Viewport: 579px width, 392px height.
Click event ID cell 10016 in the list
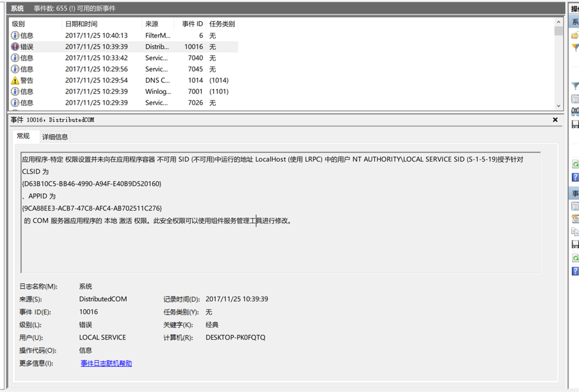(193, 47)
